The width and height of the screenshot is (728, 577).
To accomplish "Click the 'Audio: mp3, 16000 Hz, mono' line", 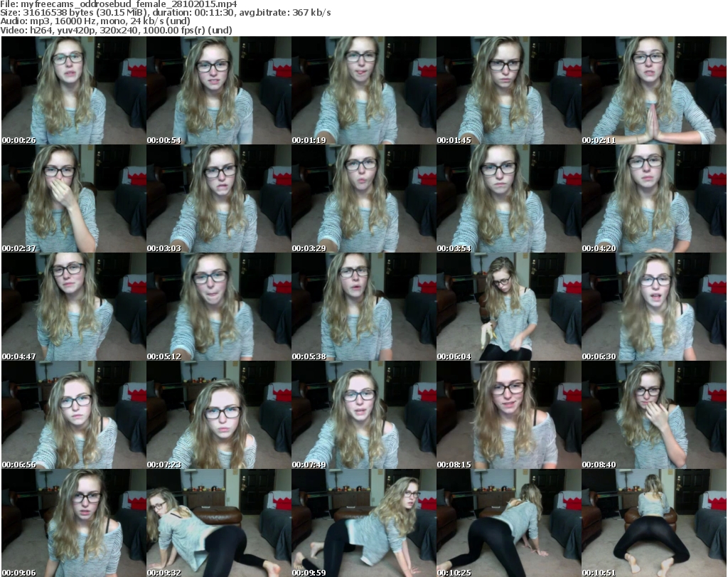I will [x=95, y=21].
